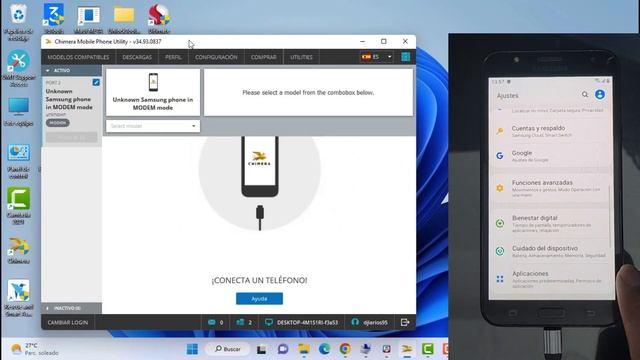The height and width of the screenshot is (360, 640).
Task: Open the UTILITIES tab
Action: click(x=301, y=57)
